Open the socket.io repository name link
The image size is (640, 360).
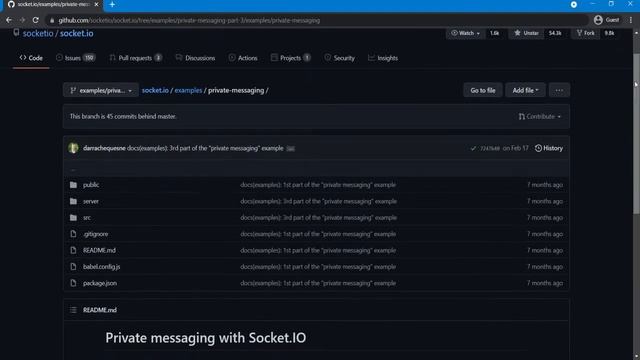76,33
